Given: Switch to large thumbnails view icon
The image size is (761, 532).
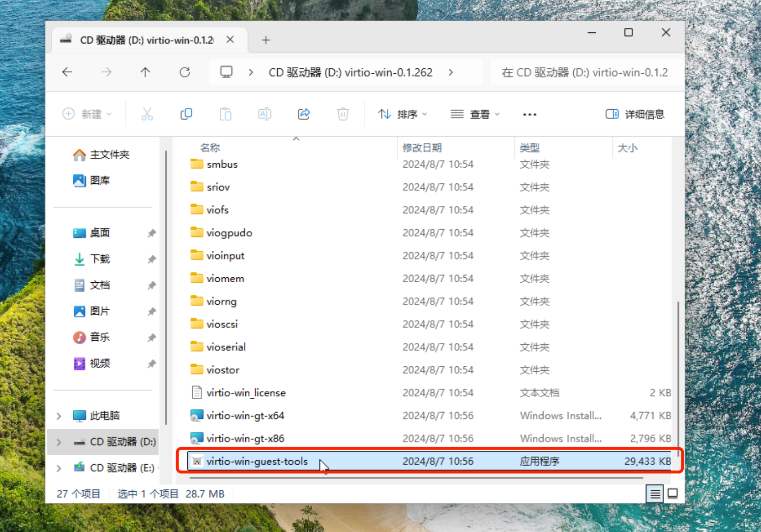Looking at the screenshot, I should click(x=673, y=493).
